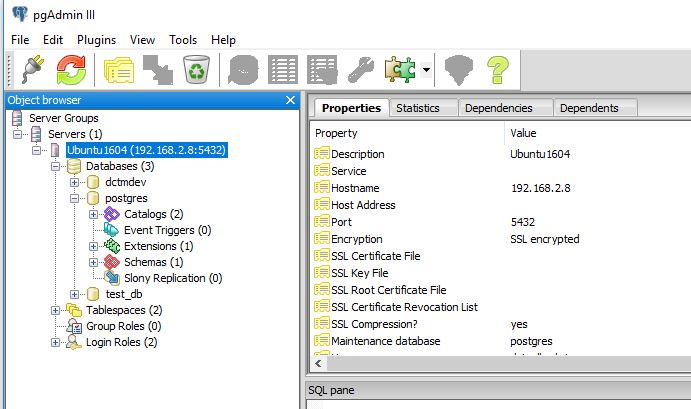This screenshot has width=691, height=409.
Task: Click the dctmdev database icon
Action: tap(93, 182)
